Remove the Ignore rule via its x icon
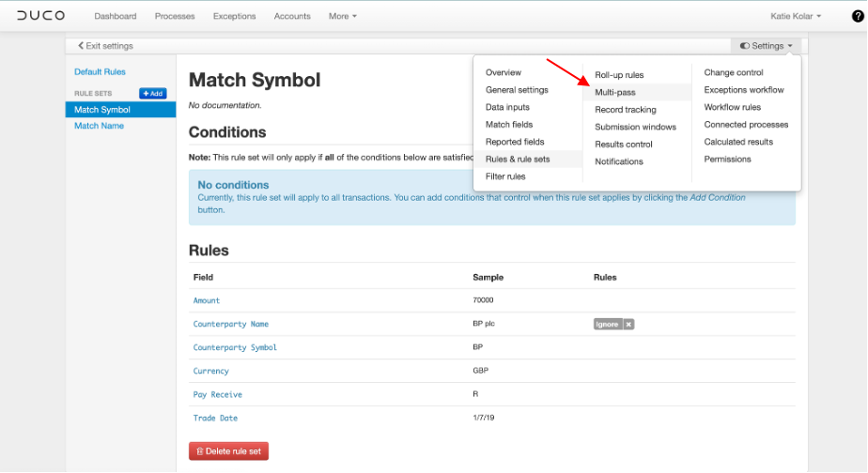Screen dimensions: 868x473 tap(628, 325)
